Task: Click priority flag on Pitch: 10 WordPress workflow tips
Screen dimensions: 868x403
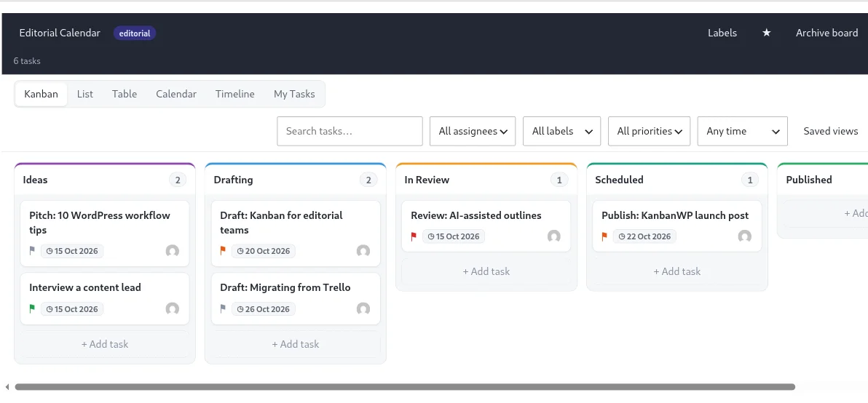Action: tap(32, 251)
